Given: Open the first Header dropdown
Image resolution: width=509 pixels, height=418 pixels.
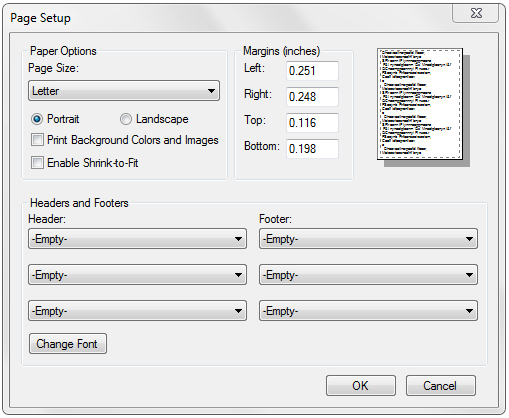Looking at the screenshot, I should (x=137, y=239).
